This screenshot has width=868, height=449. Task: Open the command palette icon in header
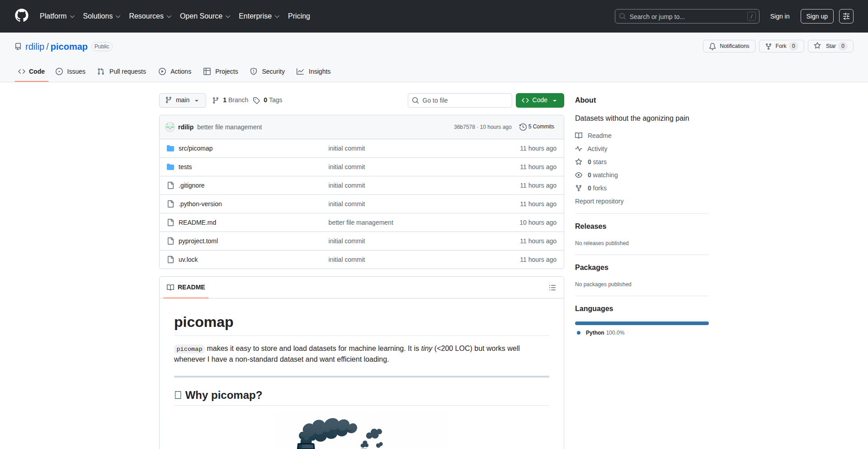click(x=846, y=16)
